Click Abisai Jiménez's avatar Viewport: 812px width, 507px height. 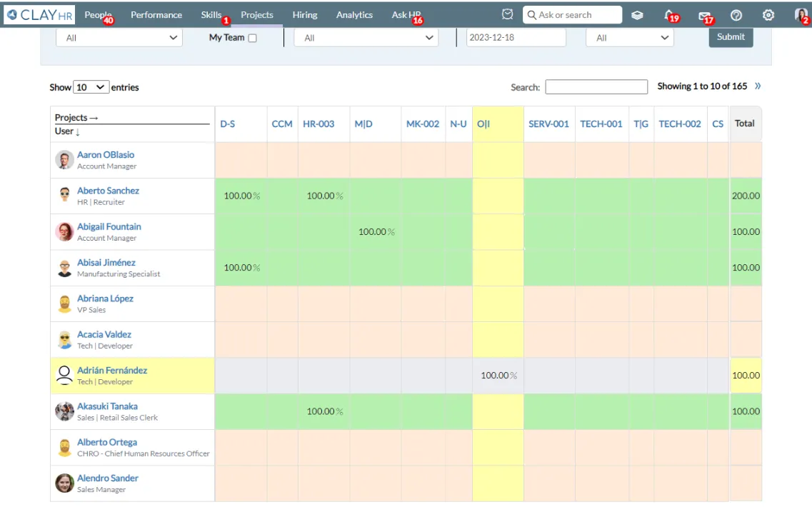pyautogui.click(x=65, y=268)
